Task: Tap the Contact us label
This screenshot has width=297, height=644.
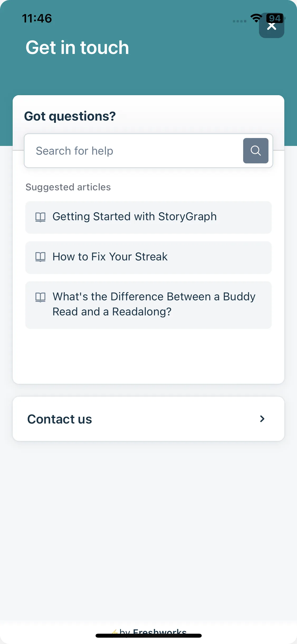Action: point(60,419)
